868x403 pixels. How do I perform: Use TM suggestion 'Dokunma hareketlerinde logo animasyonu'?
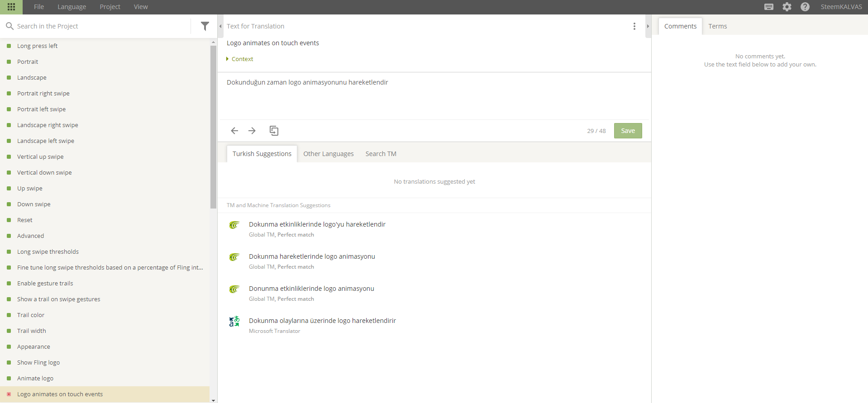[x=312, y=256]
